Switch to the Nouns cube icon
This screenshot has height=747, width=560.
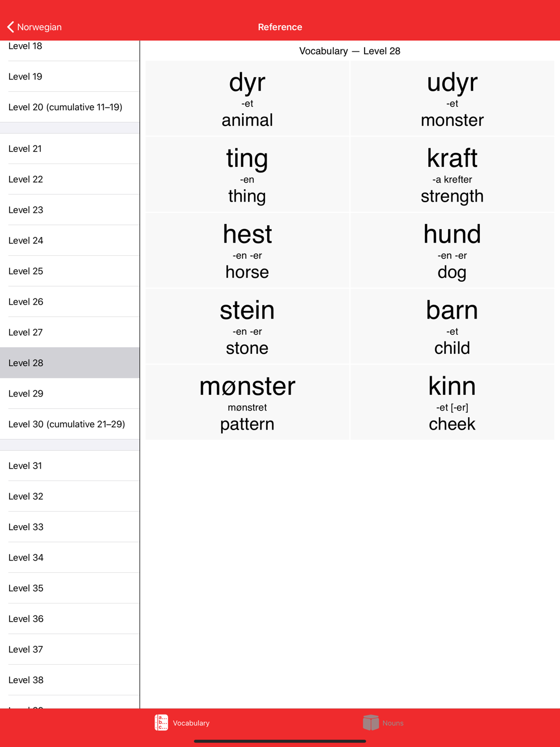point(371,722)
